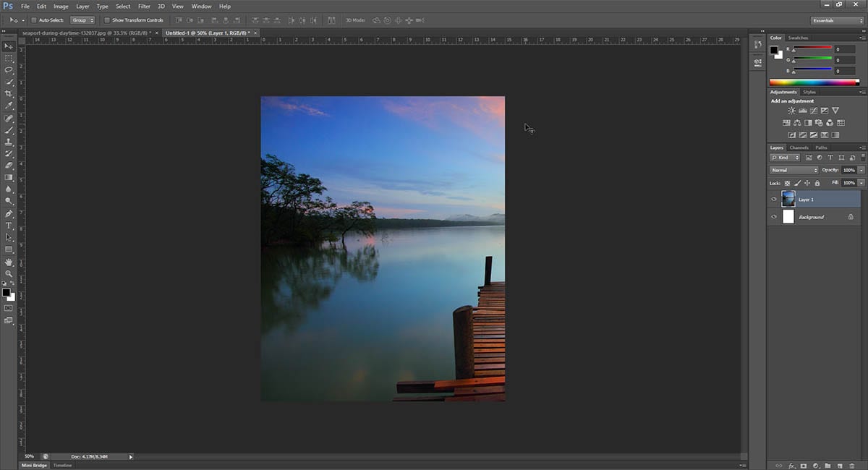This screenshot has width=868, height=470.
Task: Toggle visibility of the Background layer
Action: tap(774, 217)
